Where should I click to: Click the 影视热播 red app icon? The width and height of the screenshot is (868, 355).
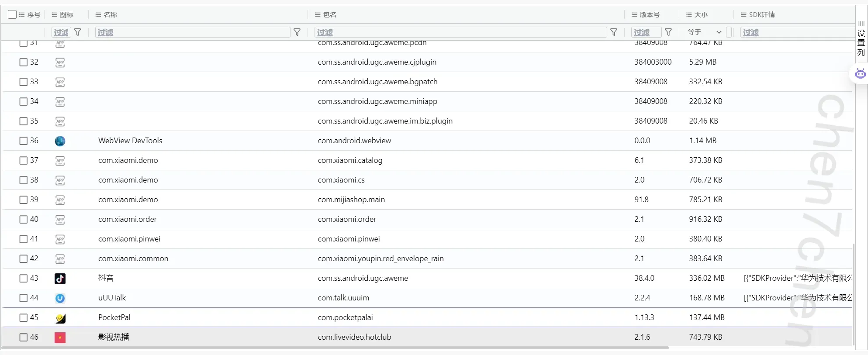60,338
